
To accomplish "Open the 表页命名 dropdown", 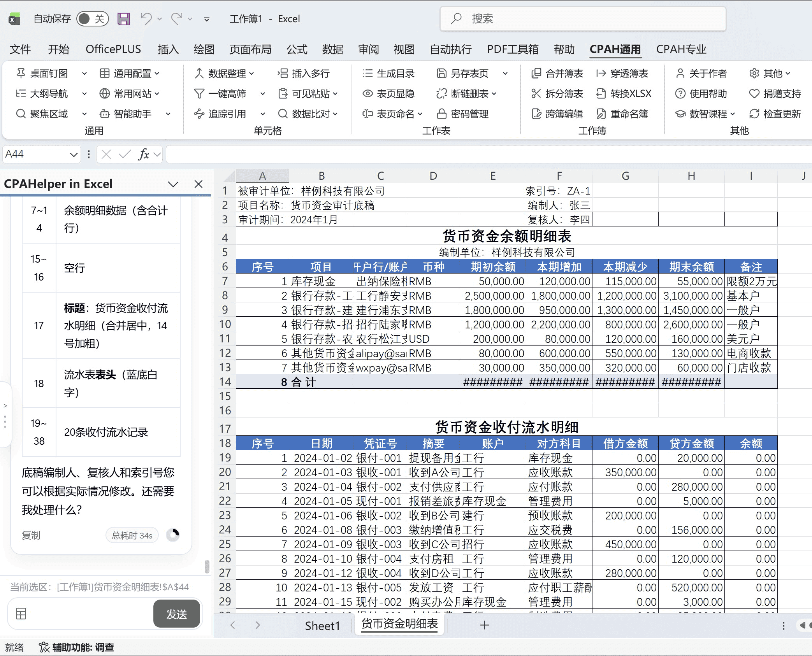I will click(392, 114).
